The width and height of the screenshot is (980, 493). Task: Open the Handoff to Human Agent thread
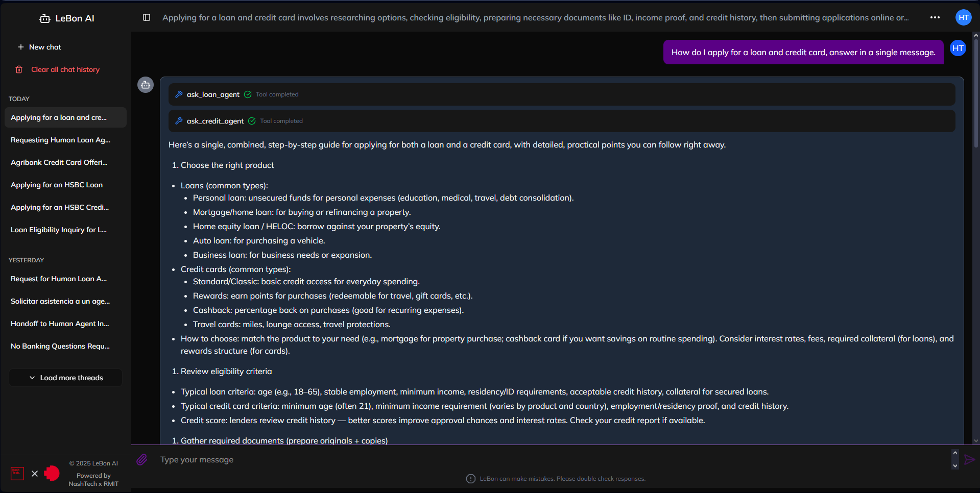point(60,324)
